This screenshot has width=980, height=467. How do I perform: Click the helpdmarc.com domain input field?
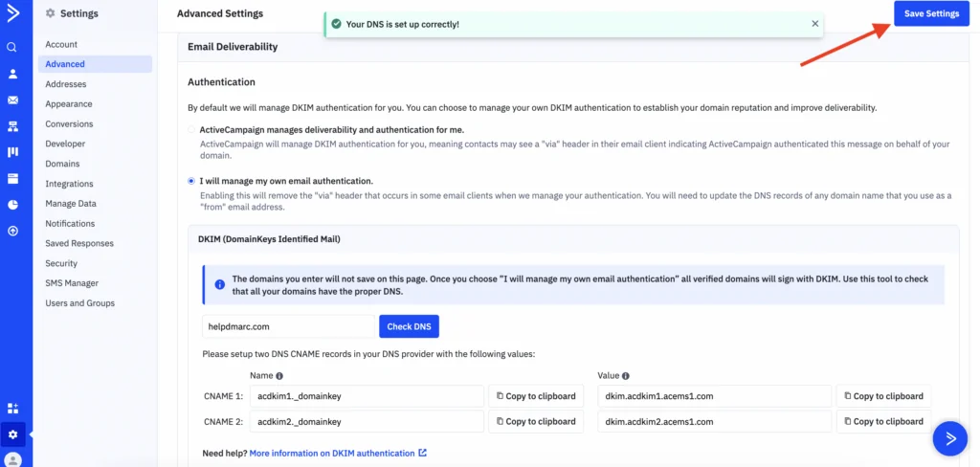point(288,326)
